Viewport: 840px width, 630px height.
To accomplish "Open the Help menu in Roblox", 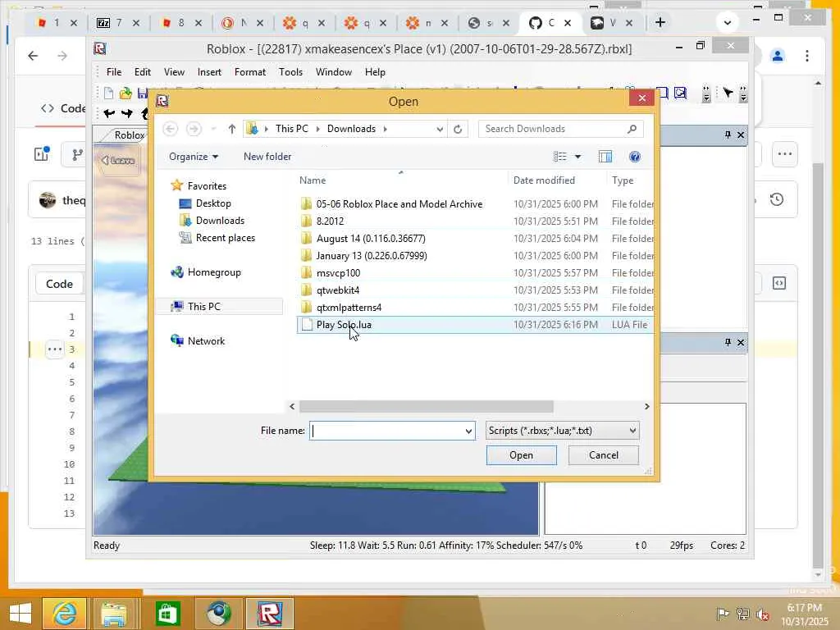I will tap(374, 72).
